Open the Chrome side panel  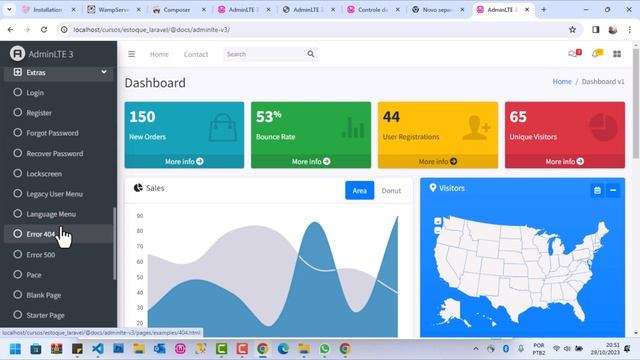(596, 30)
